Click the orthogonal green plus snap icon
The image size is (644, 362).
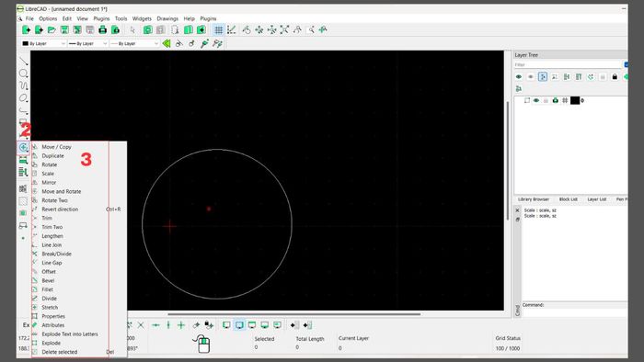click(181, 325)
